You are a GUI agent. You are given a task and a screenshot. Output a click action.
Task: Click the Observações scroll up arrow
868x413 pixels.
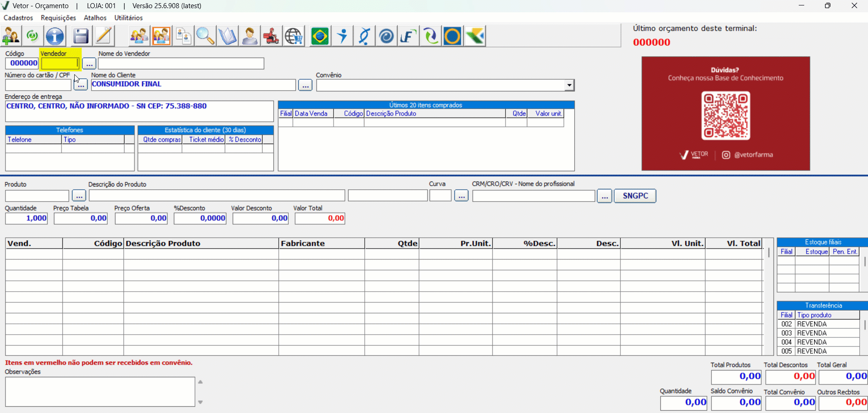(x=200, y=382)
